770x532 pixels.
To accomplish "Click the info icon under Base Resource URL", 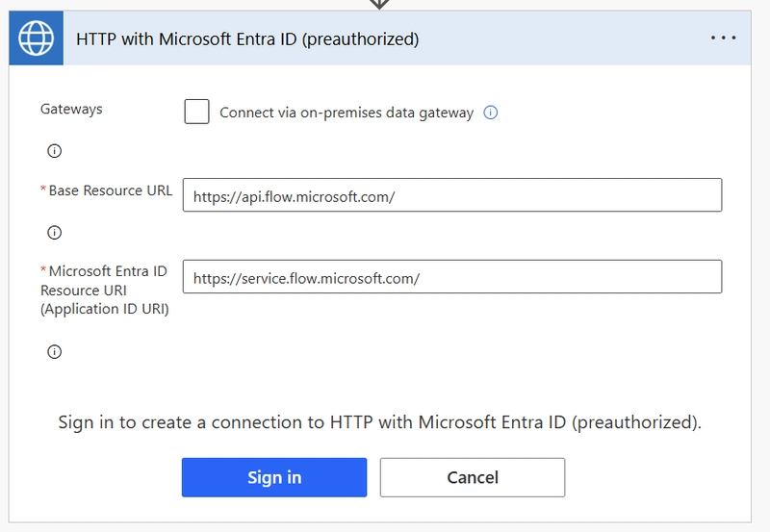I will tap(55, 232).
